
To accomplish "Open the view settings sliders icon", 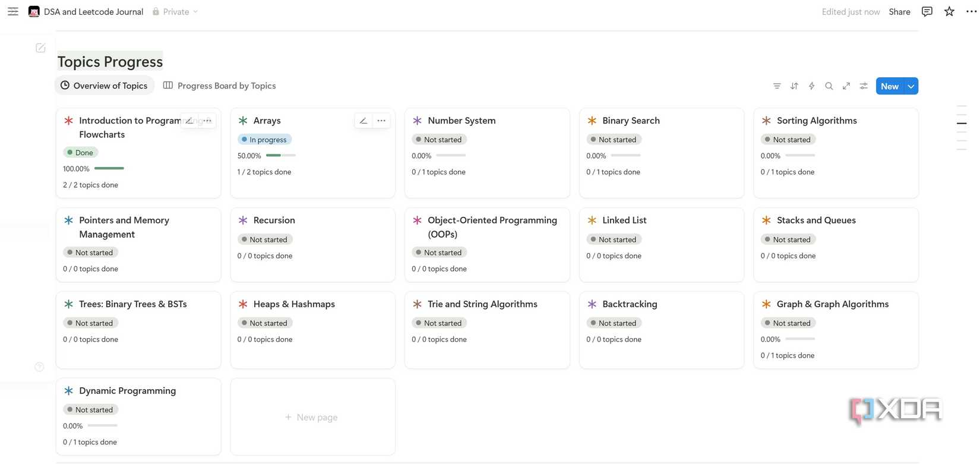I will (864, 86).
